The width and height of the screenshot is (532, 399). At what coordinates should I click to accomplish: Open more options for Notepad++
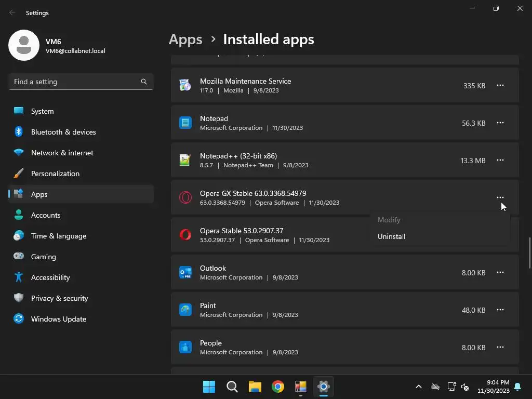click(500, 160)
